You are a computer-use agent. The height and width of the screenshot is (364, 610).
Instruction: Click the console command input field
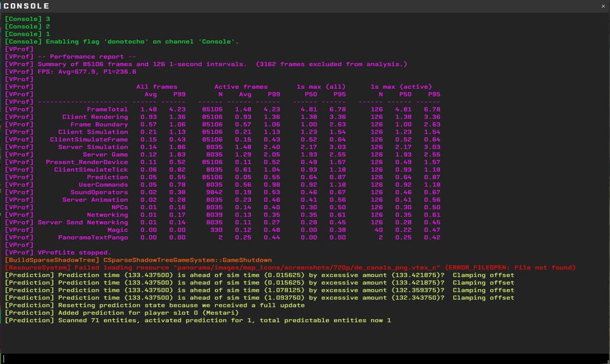[x=305, y=358]
